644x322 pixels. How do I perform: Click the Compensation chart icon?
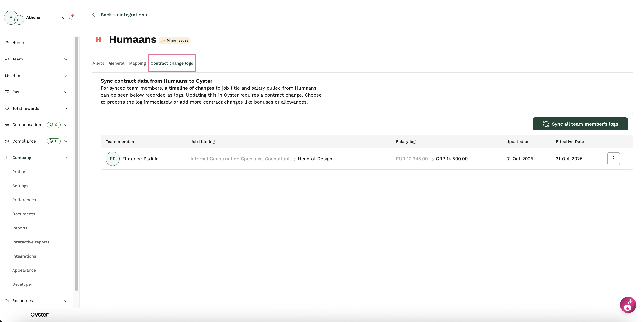pyautogui.click(x=7, y=125)
